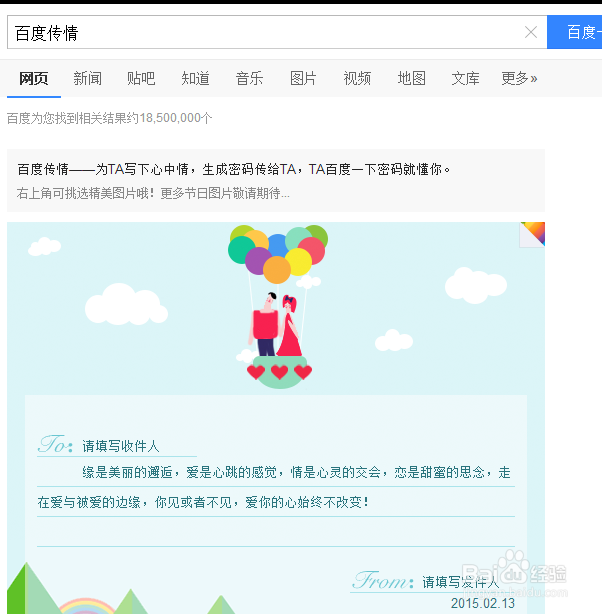Open the 音乐 tab
Screen dimensions: 602x614
[x=249, y=78]
